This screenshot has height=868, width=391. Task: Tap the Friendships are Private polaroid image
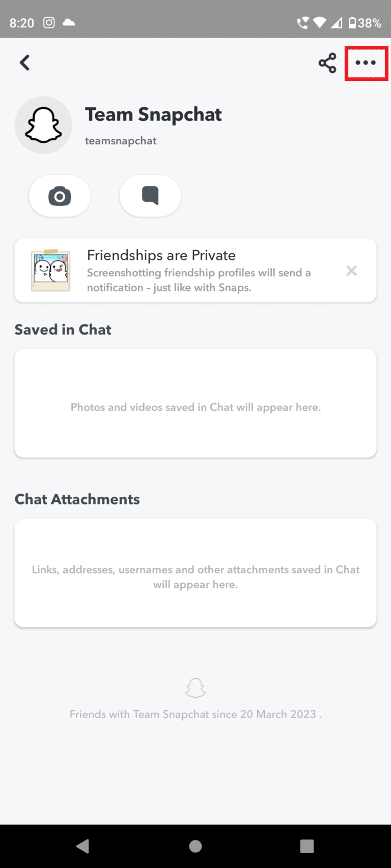coord(50,271)
